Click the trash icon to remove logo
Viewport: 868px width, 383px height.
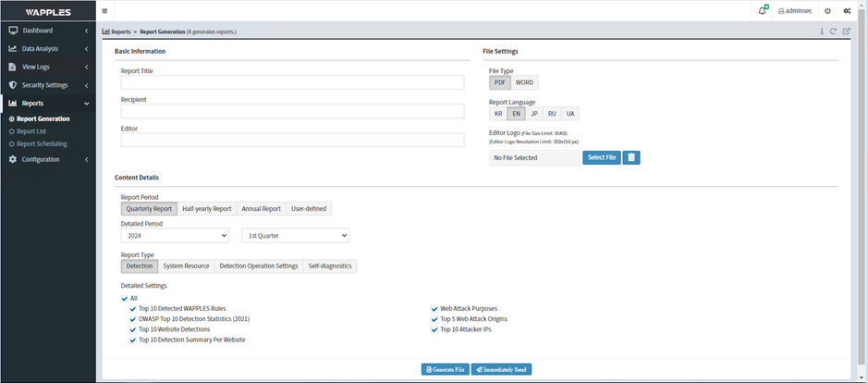[x=631, y=158]
